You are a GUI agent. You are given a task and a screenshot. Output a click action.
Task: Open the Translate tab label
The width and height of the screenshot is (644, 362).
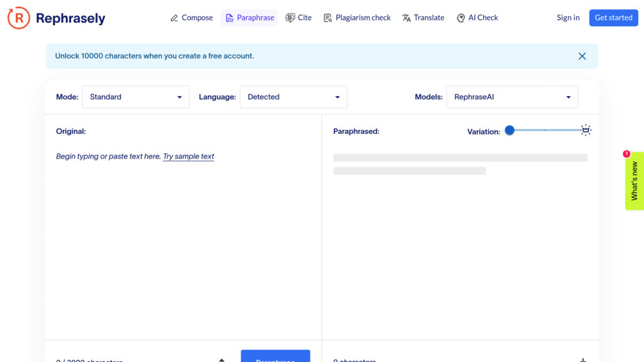(x=429, y=18)
